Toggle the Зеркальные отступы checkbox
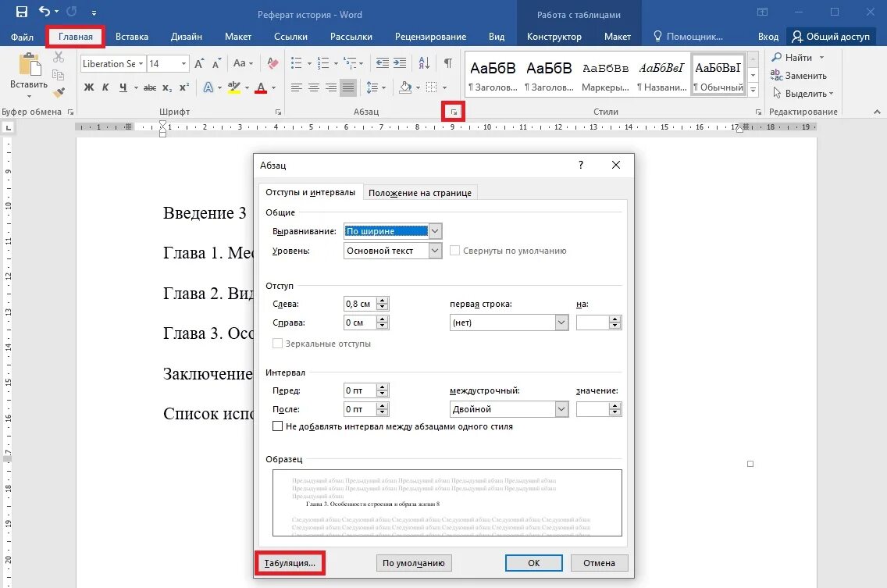This screenshot has height=588, width=887. pyautogui.click(x=277, y=344)
